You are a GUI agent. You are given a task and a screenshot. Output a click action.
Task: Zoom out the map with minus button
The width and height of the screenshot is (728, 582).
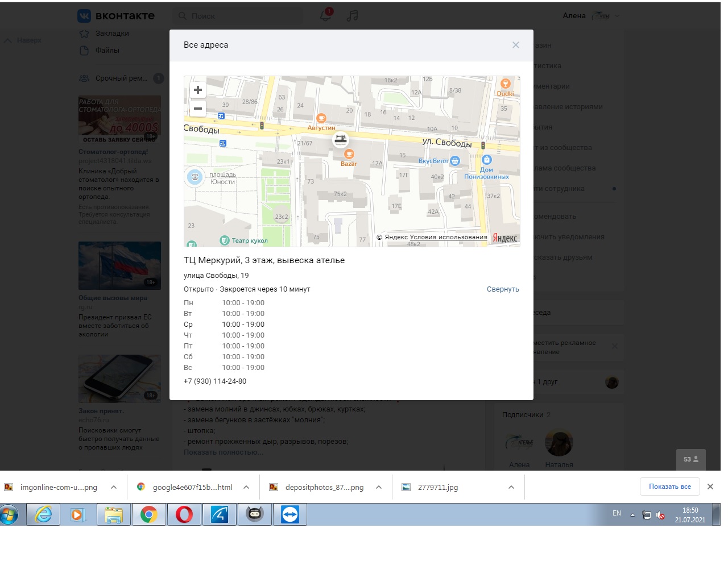(x=198, y=108)
